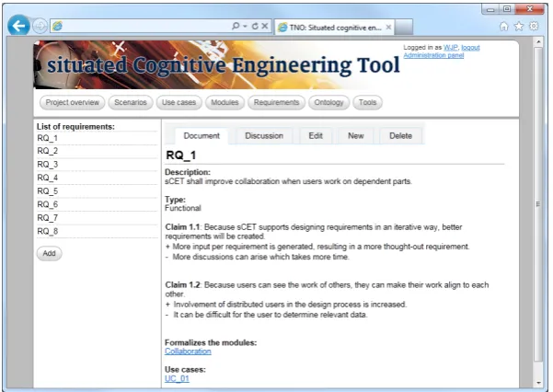Click the logout link
This screenshot has width=553, height=392.
point(470,47)
